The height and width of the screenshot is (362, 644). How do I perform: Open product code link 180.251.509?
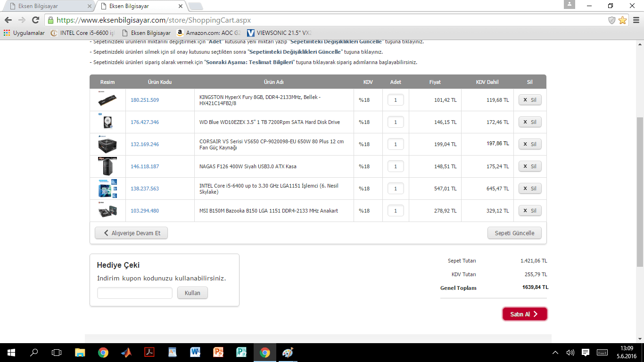pyautogui.click(x=145, y=100)
